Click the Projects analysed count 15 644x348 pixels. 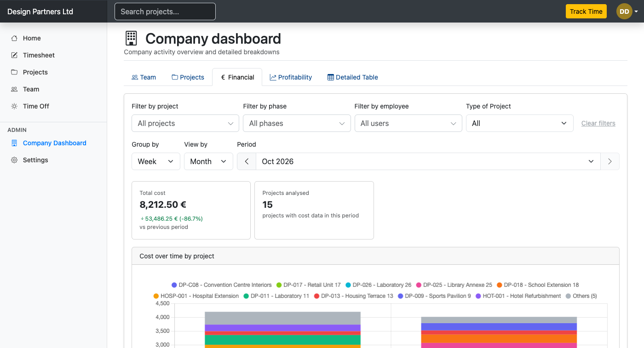[x=268, y=205]
